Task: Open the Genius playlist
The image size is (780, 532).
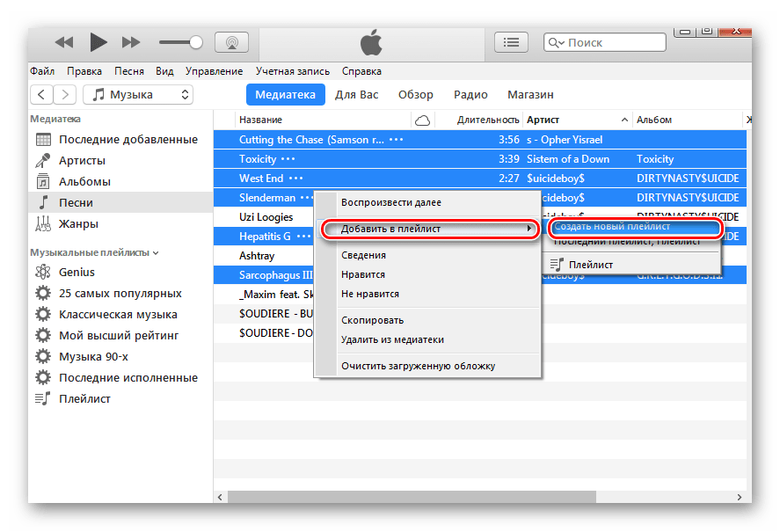Action: [x=120, y=273]
